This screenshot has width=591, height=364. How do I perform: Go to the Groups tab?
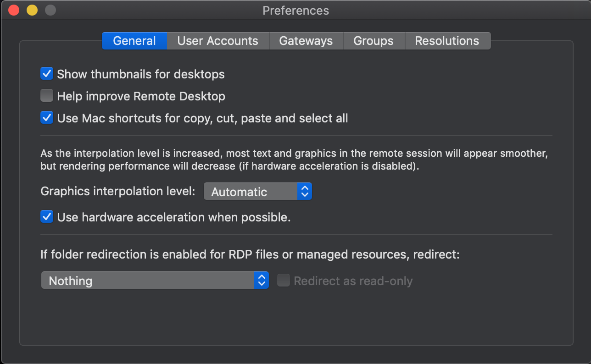[373, 41]
